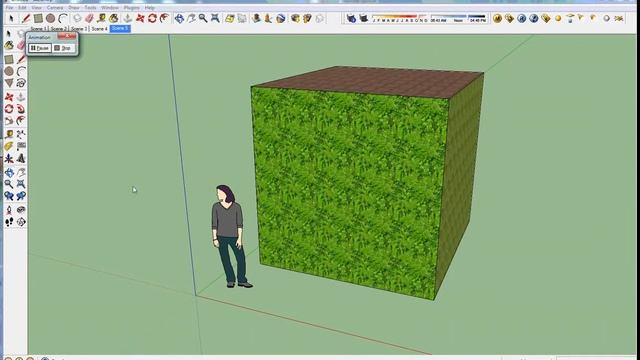Open the Draw menu
This screenshot has height=360, width=640.
point(74,7)
